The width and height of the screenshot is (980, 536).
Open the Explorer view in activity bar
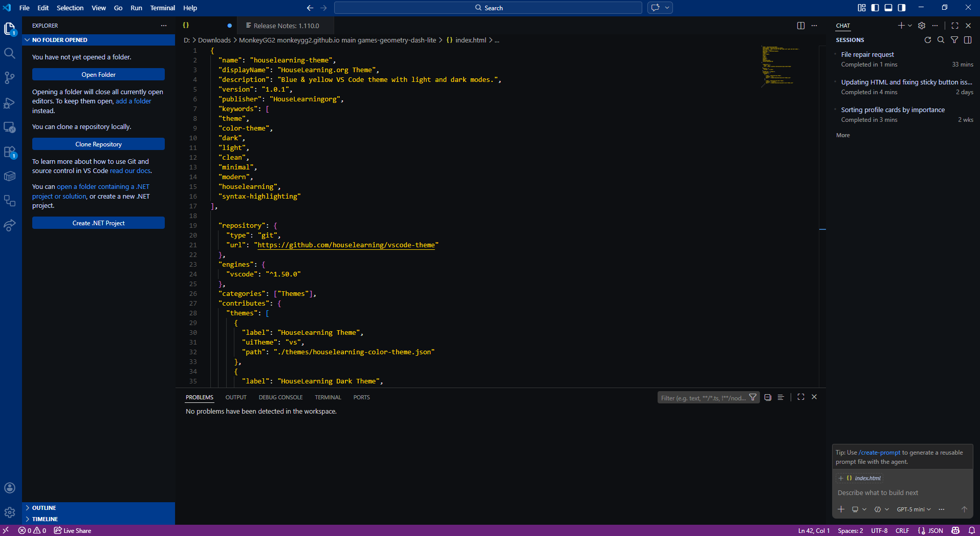tap(10, 29)
